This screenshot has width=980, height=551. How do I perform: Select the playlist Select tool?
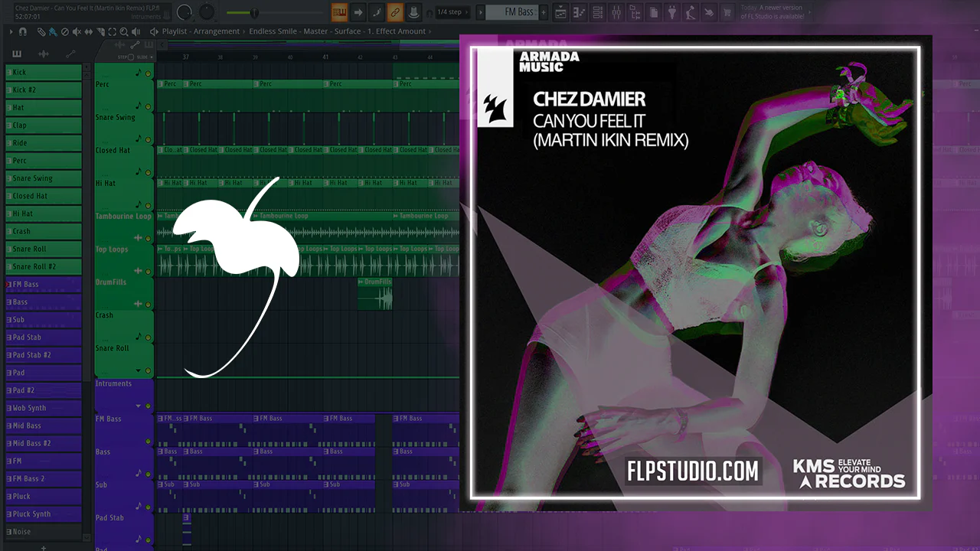click(x=112, y=31)
